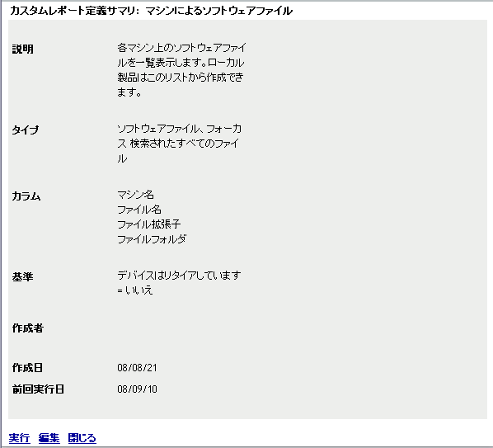Click the creation date 08/08/21
Viewport: 493px width, 448px height.
pyautogui.click(x=137, y=367)
